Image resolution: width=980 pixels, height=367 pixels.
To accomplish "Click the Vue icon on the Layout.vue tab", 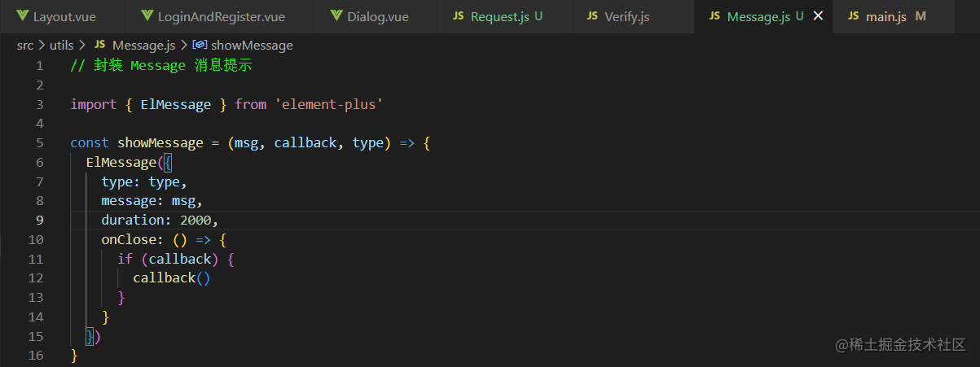I will click(20, 16).
